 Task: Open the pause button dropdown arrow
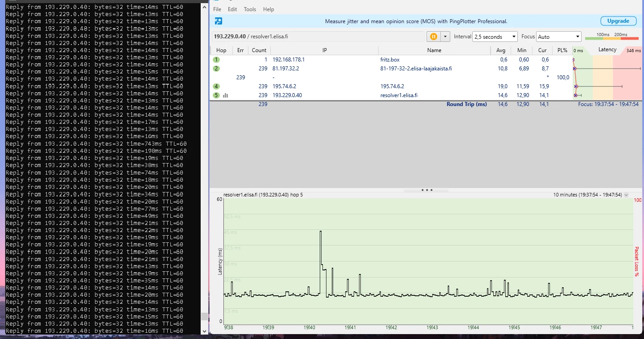445,37
